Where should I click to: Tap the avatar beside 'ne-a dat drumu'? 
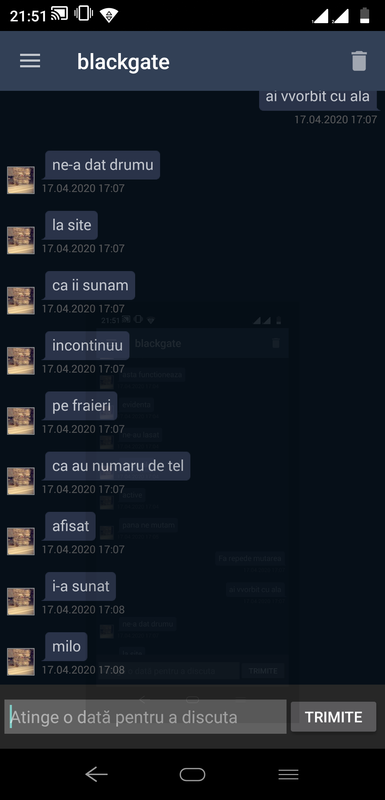21,180
